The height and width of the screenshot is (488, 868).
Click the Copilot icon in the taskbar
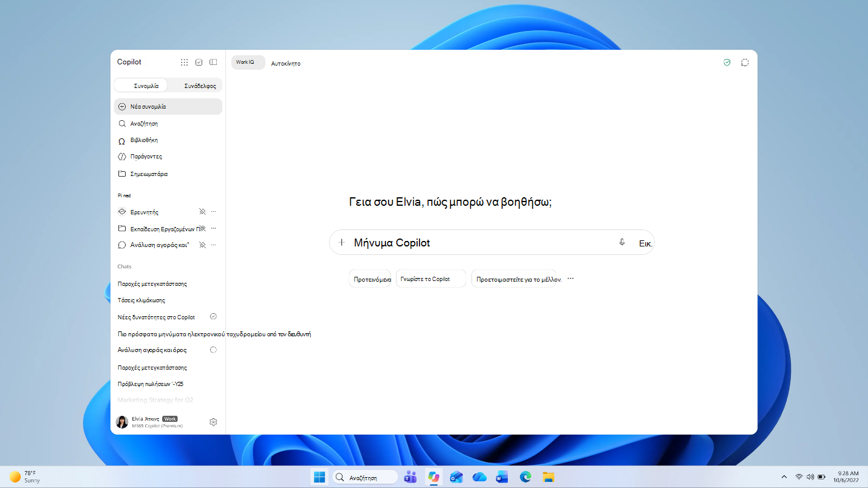[433, 477]
